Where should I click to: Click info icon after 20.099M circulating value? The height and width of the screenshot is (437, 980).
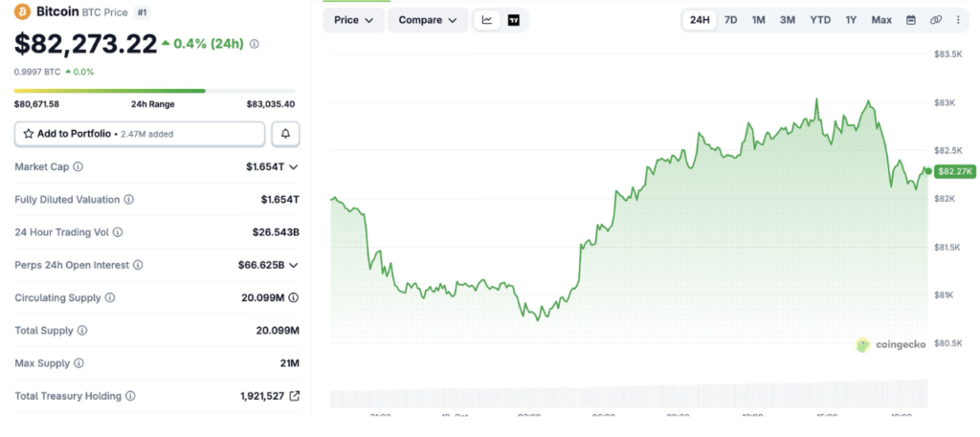[x=294, y=297]
